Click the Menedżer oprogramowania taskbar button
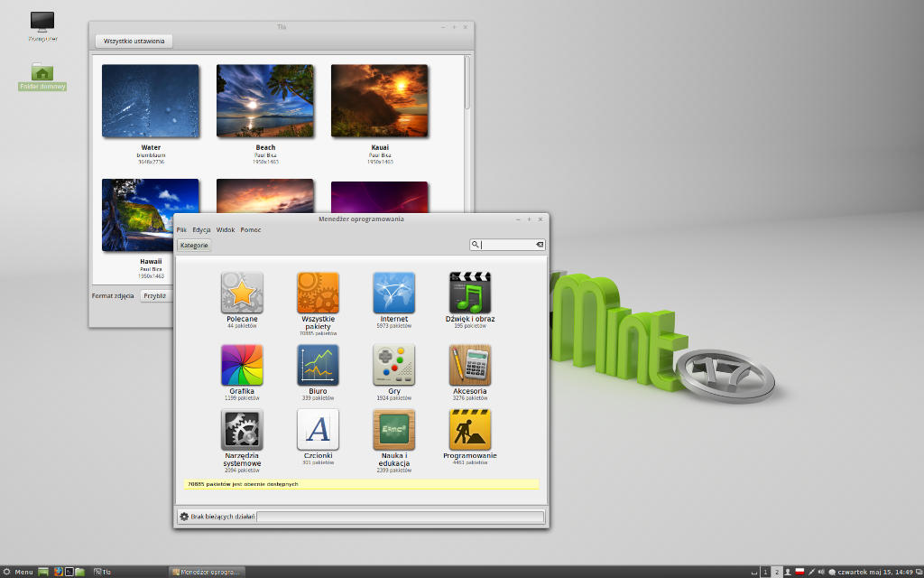This screenshot has height=578, width=924. tap(207, 572)
